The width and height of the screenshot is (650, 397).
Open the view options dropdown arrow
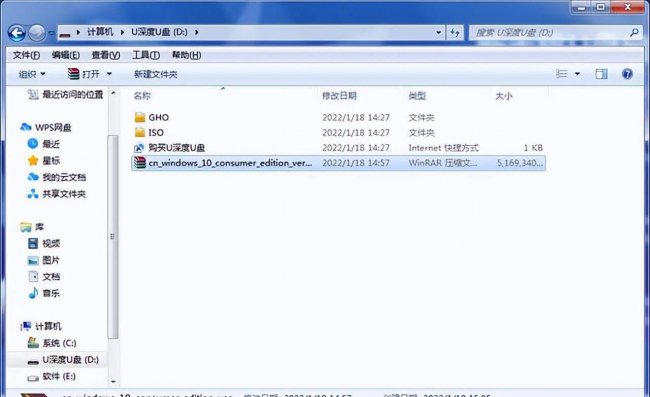(577, 74)
